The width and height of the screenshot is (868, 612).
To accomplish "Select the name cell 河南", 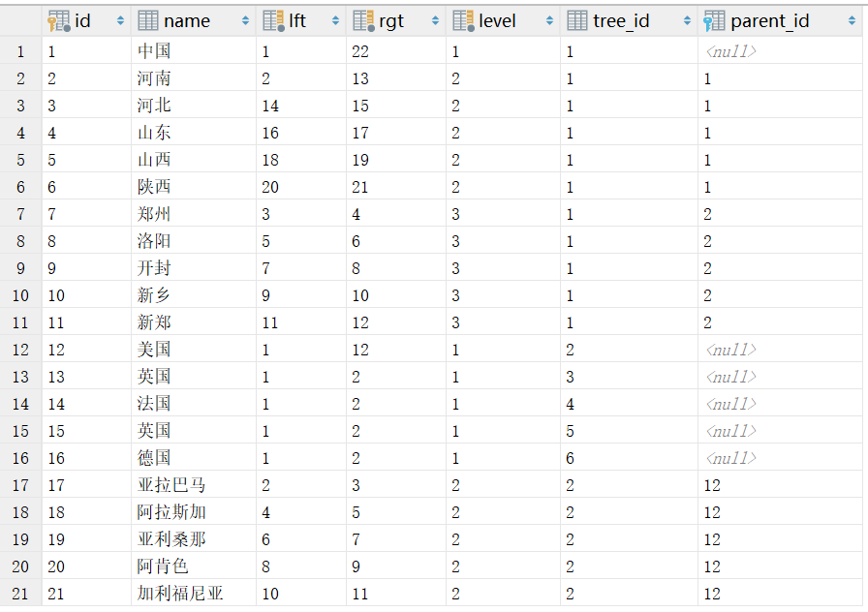I will point(193,78).
